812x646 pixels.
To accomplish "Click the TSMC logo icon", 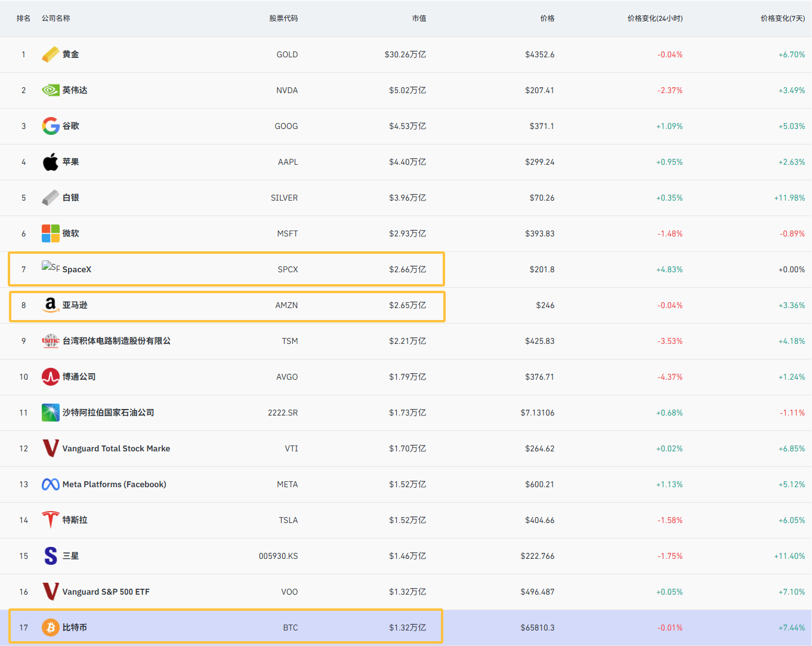I will 51,341.
